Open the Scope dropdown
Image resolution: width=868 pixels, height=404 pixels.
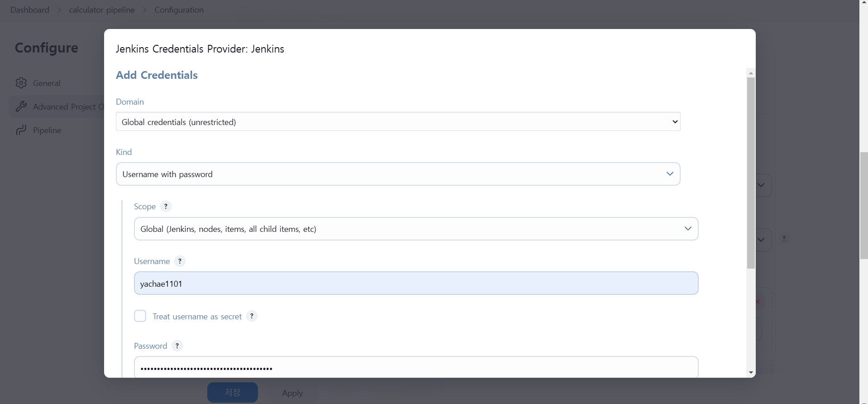tap(416, 229)
